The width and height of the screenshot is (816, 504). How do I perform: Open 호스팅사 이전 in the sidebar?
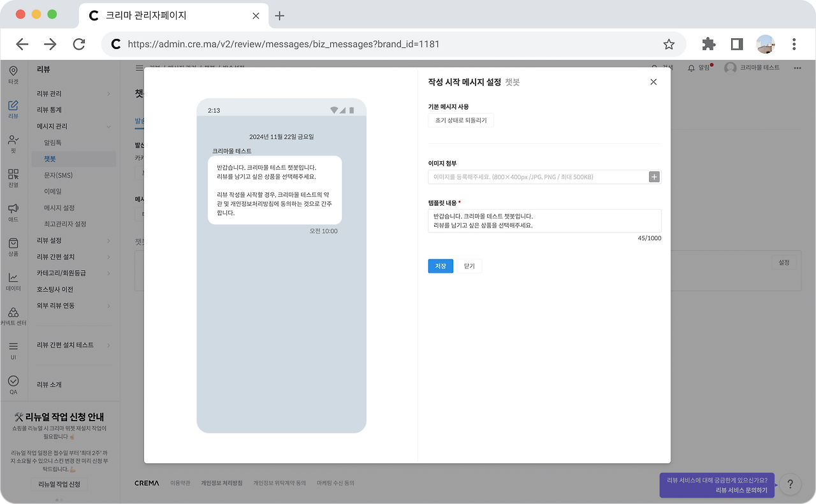[x=55, y=289]
